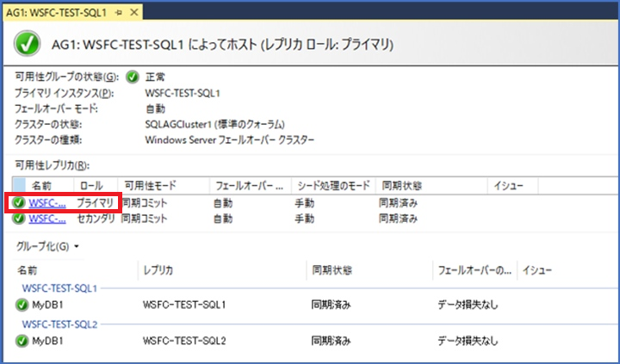Open the グループ化(G) dropdown
This screenshot has width=620, height=364.
(47, 247)
